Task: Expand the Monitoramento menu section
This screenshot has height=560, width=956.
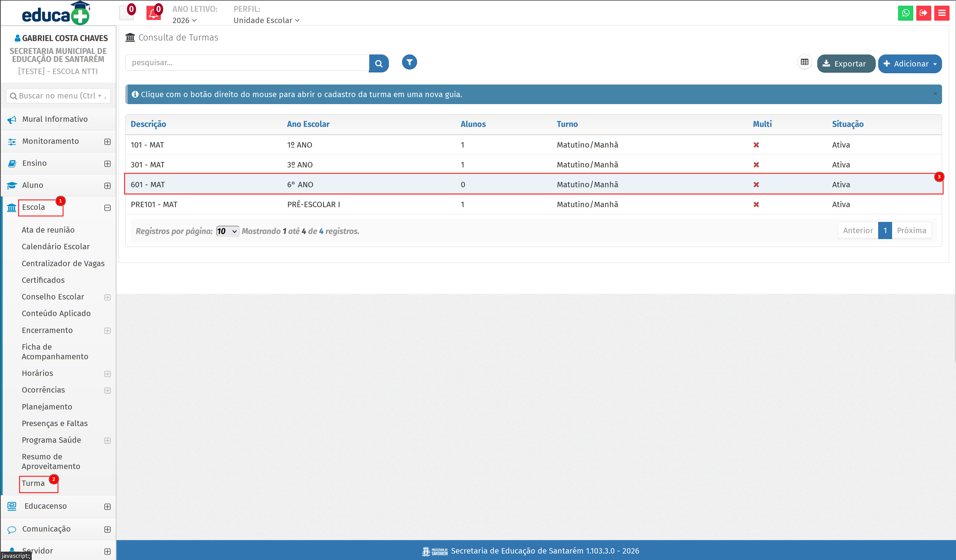Action: click(107, 141)
